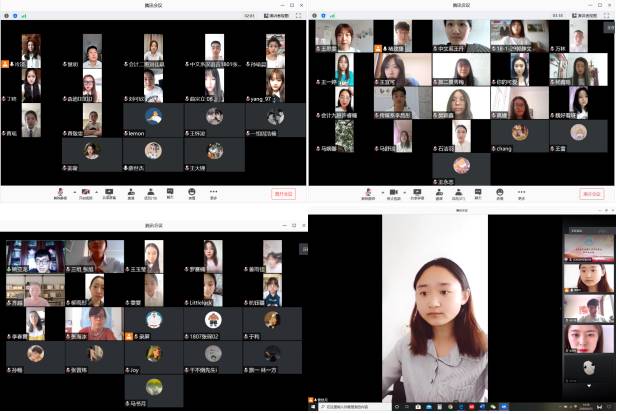619x414 pixels.
Task: Unmute the microphone in top-left meeting window
Action: tap(61, 191)
